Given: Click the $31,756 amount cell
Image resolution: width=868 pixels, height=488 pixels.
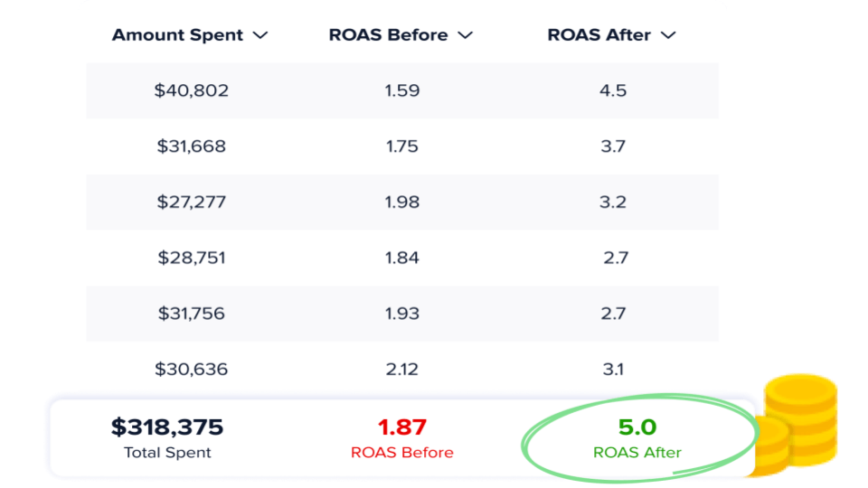Looking at the screenshot, I should 191,314.
